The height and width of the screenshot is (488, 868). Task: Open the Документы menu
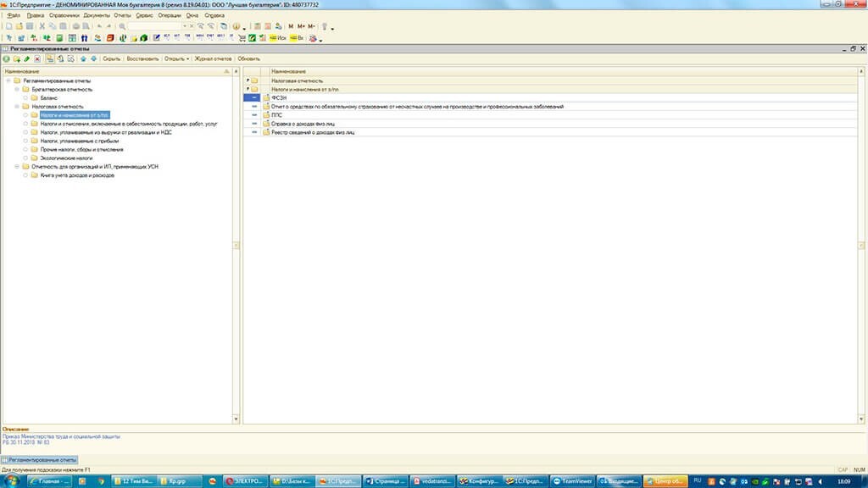[97, 15]
